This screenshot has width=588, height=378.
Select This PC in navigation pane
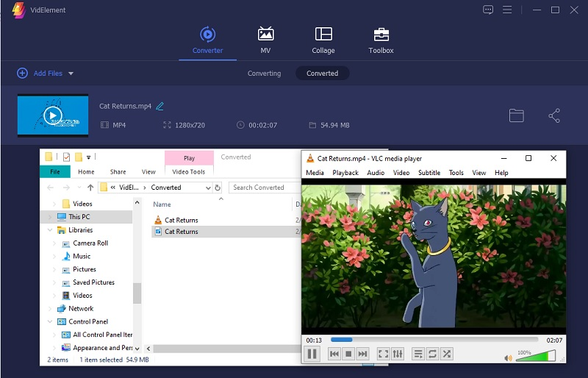point(79,217)
